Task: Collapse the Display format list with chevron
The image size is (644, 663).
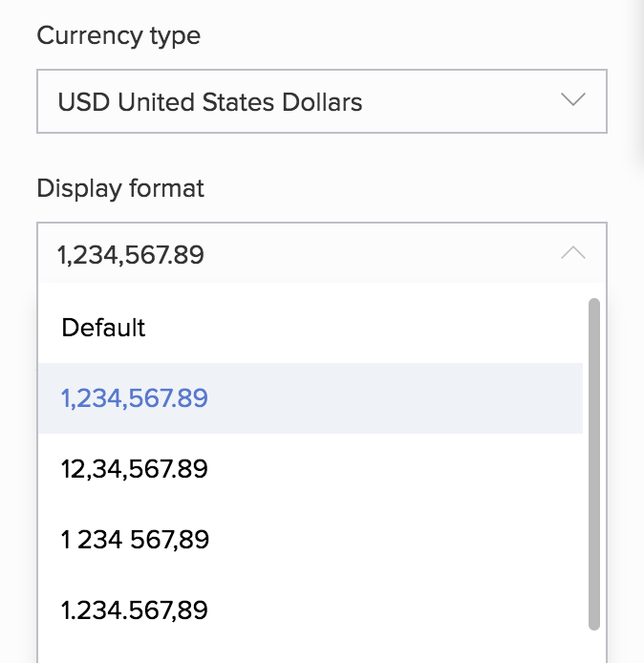Action: (572, 253)
